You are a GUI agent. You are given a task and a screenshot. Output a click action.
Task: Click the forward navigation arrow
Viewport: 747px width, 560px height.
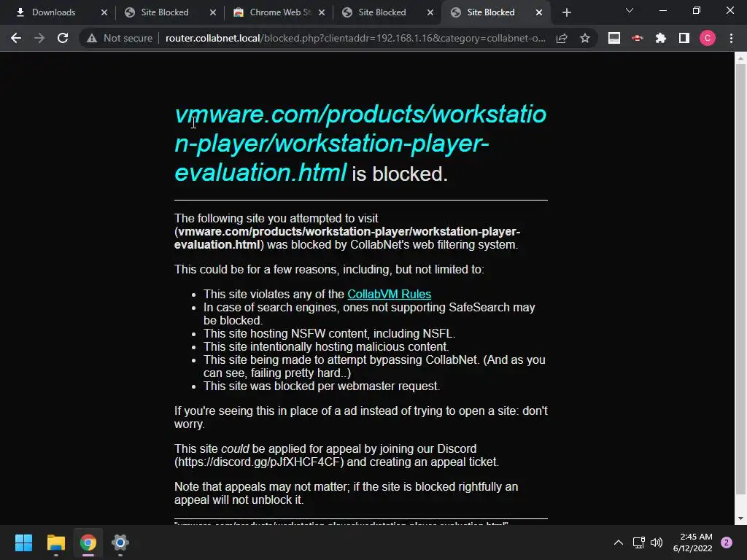coord(39,38)
